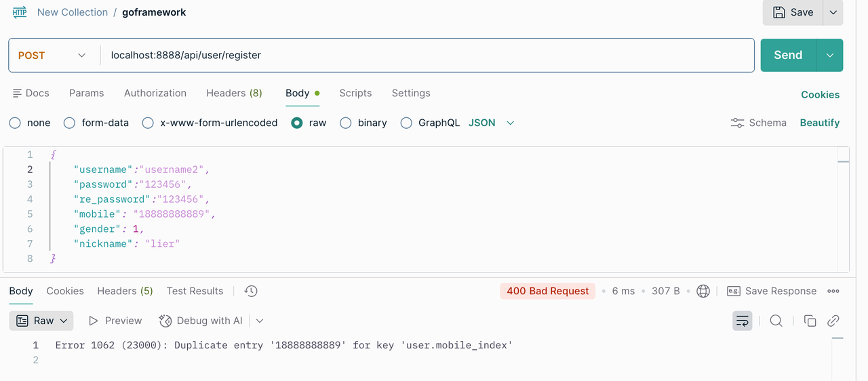Select the form-data body type
The height and width of the screenshot is (381, 868).
tap(69, 123)
